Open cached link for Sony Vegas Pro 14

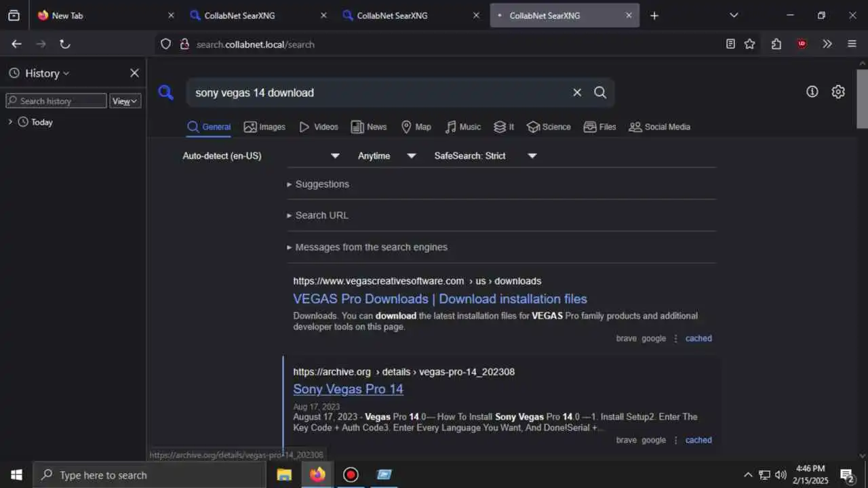click(x=698, y=440)
